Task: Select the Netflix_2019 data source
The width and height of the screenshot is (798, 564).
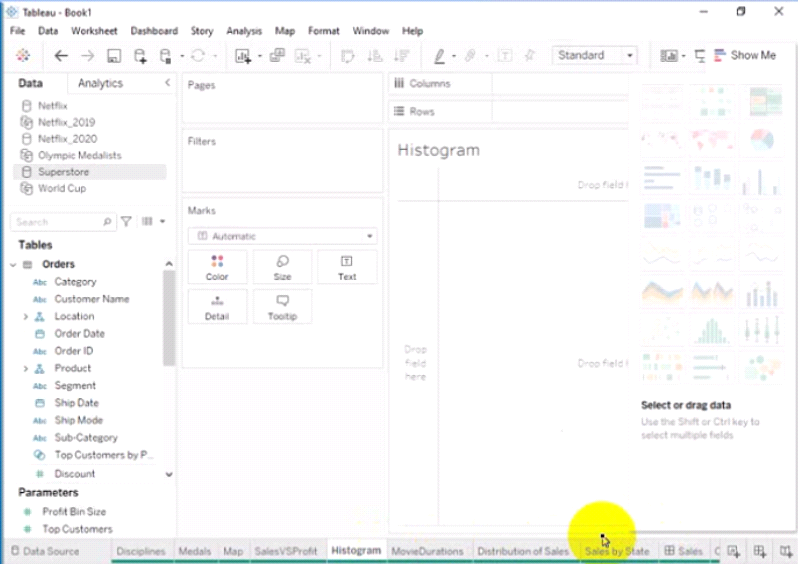Action: tap(66, 123)
